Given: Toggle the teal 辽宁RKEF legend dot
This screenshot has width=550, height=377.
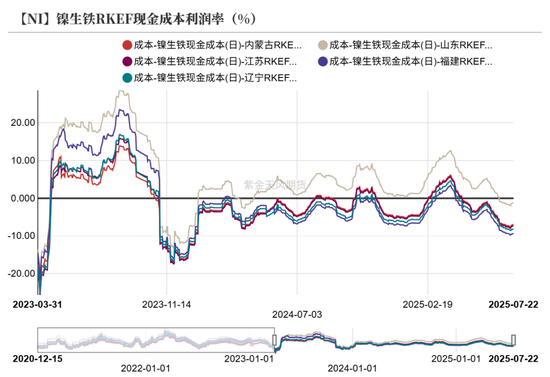Looking at the screenshot, I should click(x=127, y=78).
